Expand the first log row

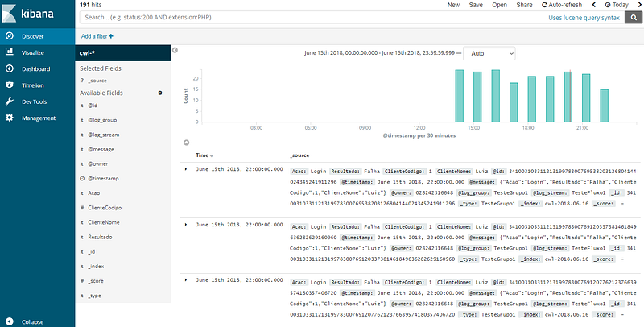(186, 169)
